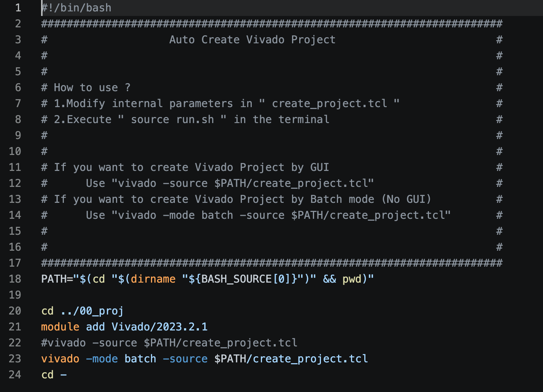The image size is (543, 392).
Task: Click line number 1 in gutter
Action: point(18,8)
